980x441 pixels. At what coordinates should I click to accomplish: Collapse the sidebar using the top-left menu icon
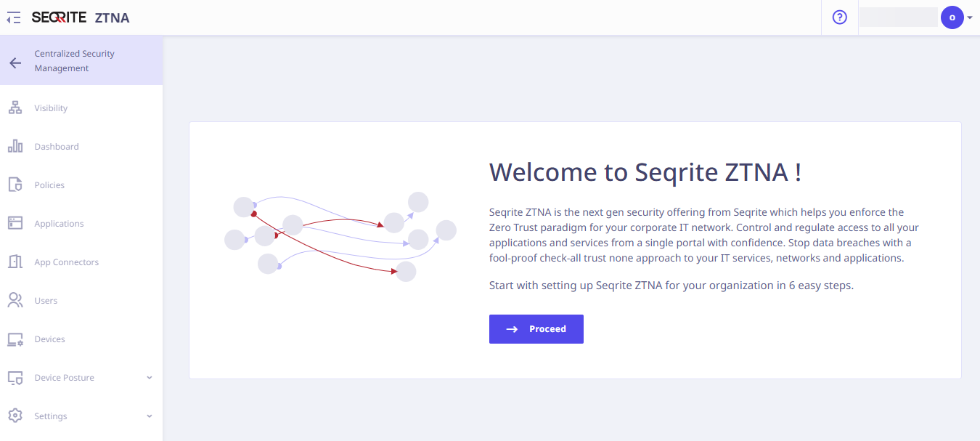click(13, 18)
